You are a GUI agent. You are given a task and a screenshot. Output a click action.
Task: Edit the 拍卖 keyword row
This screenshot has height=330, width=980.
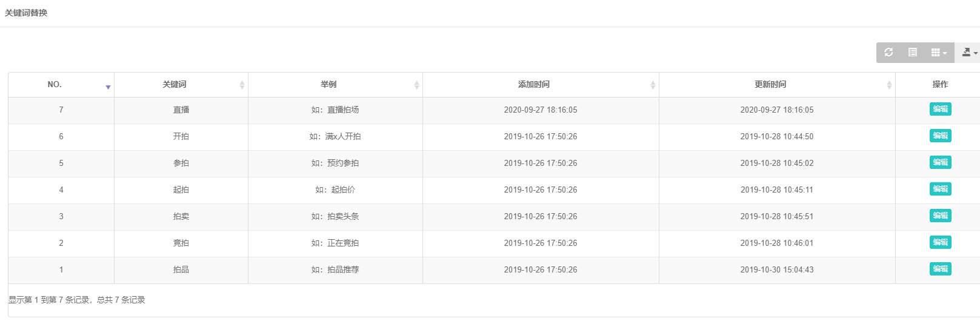[940, 216]
